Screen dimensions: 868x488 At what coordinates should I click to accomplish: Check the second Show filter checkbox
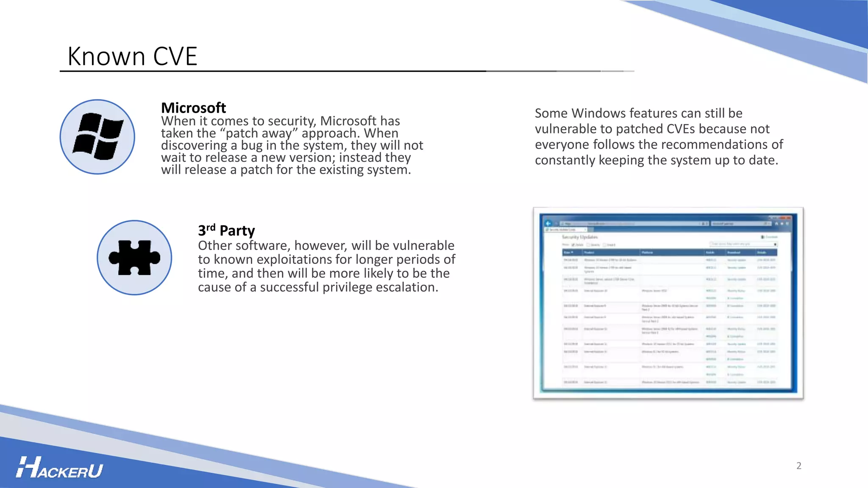588,245
